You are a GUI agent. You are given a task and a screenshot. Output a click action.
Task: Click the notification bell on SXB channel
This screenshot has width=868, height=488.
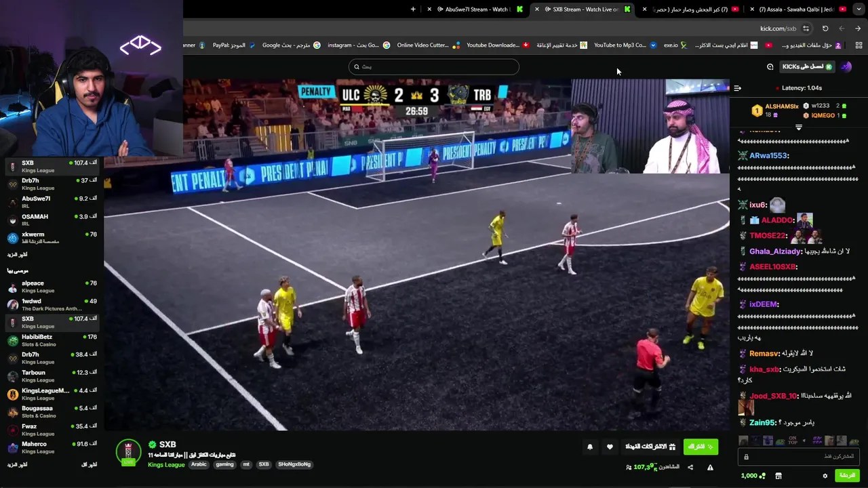590,447
